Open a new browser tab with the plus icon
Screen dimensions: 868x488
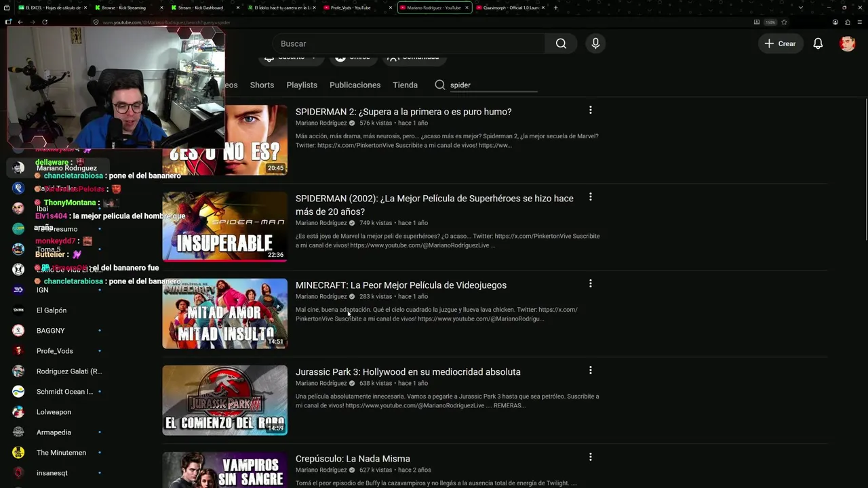coord(555,7)
